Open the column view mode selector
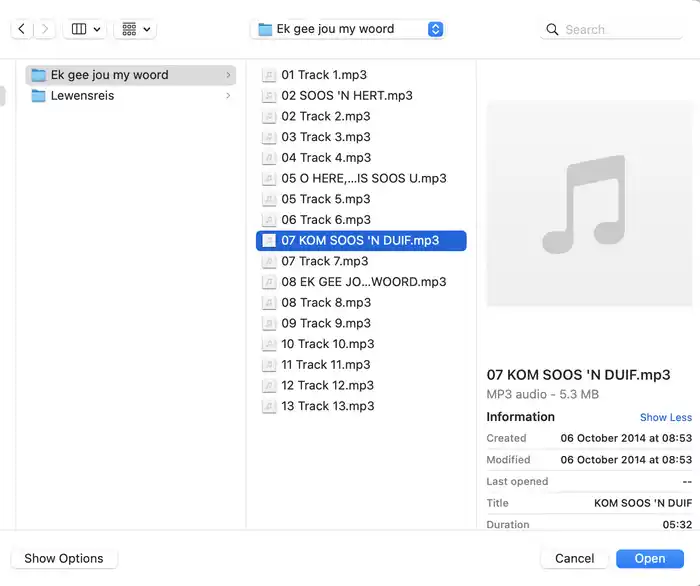Image resolution: width=700 pixels, height=586 pixels. pyautogui.click(x=85, y=29)
